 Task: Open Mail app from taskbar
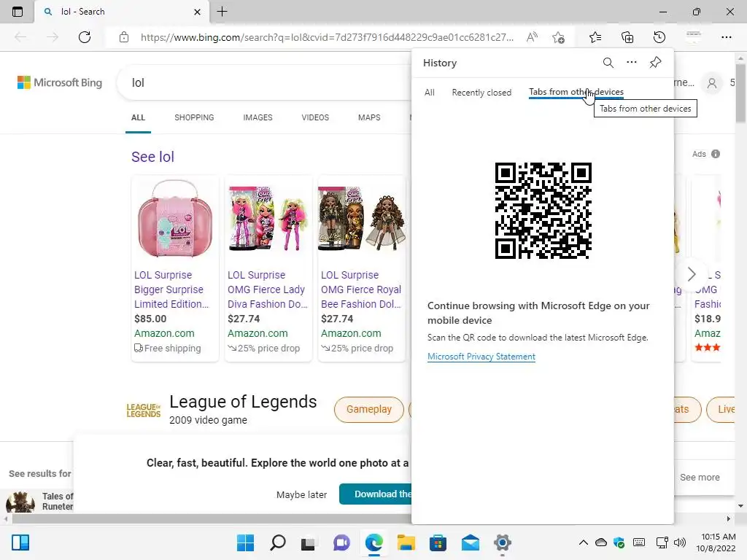[471, 542]
